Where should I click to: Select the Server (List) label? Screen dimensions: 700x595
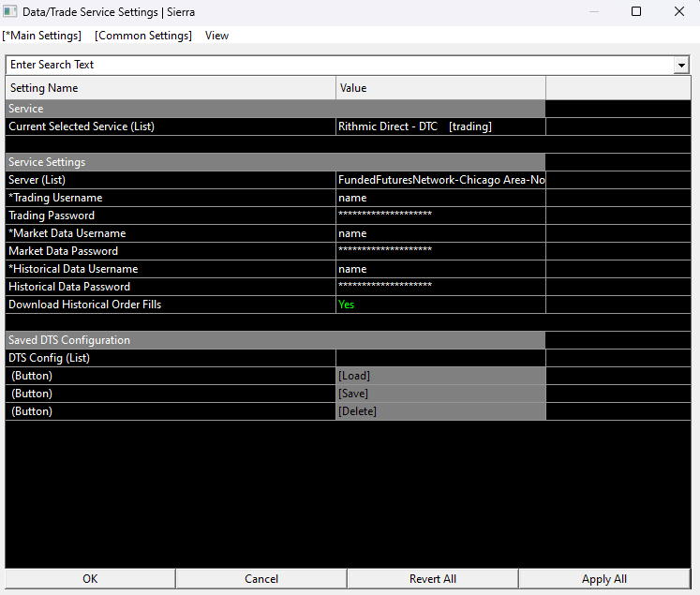pos(37,180)
